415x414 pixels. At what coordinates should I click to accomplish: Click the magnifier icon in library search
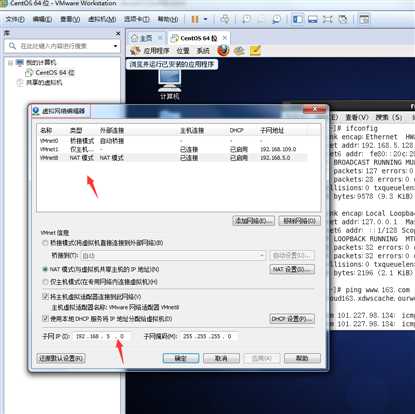[12, 46]
